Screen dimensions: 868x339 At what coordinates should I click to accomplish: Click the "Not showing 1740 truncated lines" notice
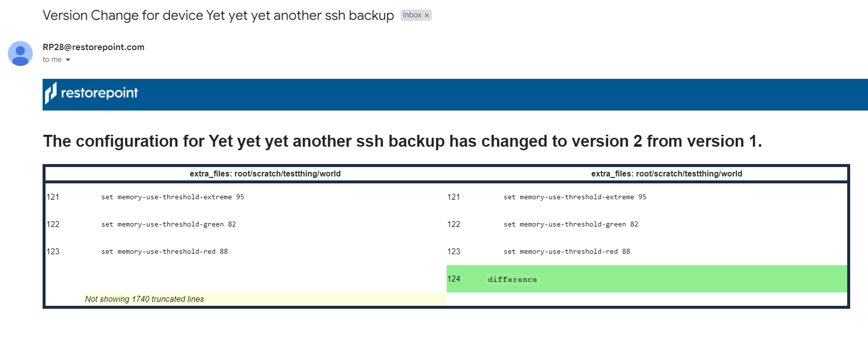145,299
